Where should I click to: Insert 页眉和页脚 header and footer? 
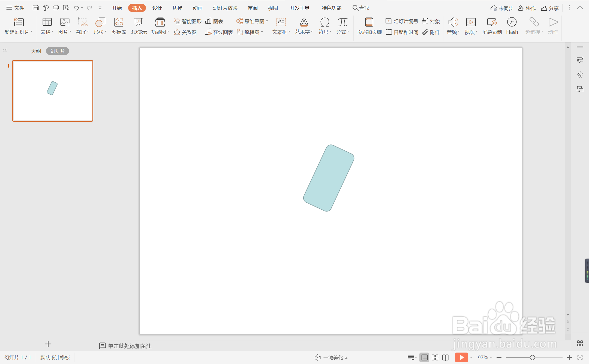click(369, 26)
